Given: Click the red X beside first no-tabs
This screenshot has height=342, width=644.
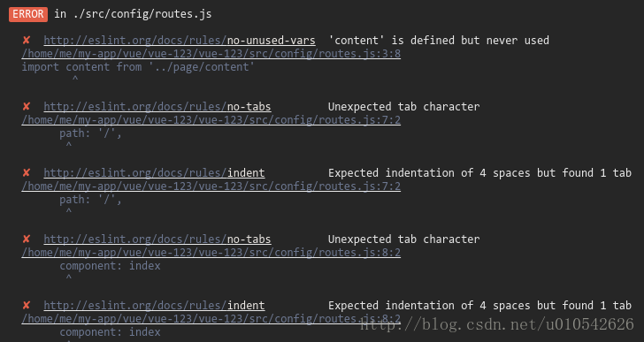Looking at the screenshot, I should 27,107.
